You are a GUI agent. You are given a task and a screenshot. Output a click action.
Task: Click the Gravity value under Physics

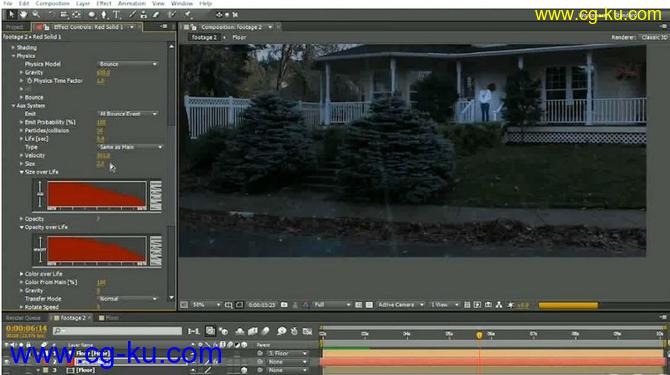click(103, 73)
